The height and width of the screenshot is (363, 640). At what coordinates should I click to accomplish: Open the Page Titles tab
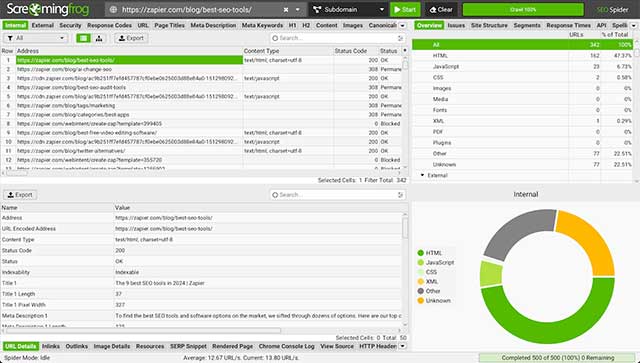[169, 25]
